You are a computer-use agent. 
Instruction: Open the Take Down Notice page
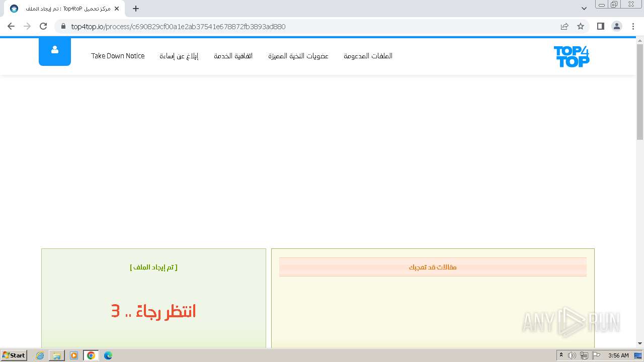(x=118, y=56)
